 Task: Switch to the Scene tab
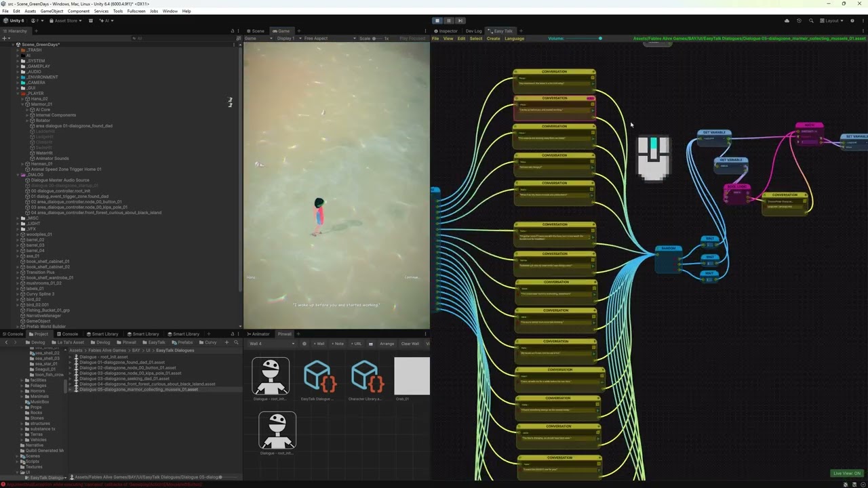(x=256, y=30)
